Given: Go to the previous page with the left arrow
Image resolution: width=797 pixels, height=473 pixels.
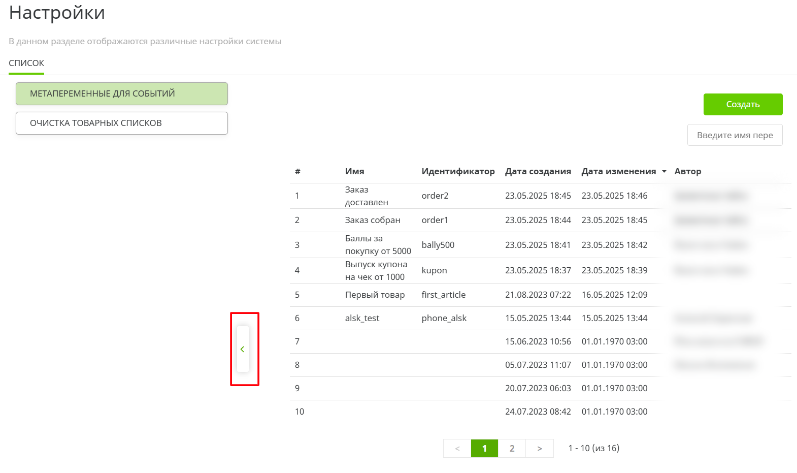Looking at the screenshot, I should pyautogui.click(x=457, y=448).
